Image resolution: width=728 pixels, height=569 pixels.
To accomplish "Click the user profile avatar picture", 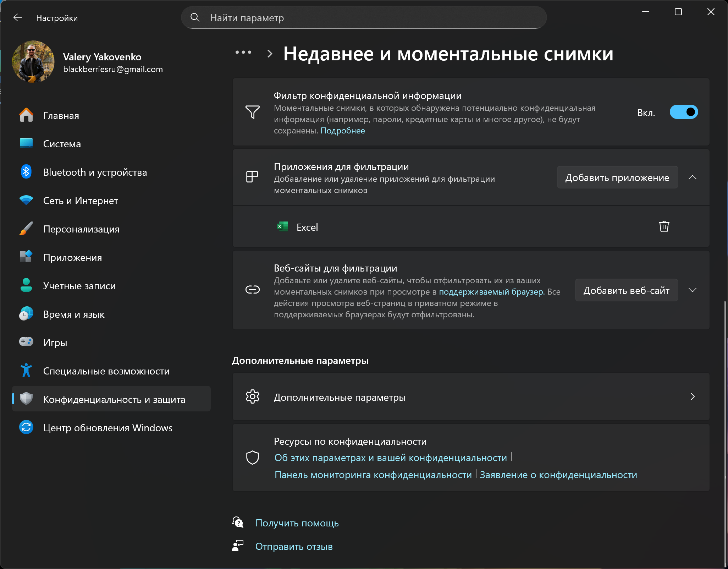I will click(33, 62).
